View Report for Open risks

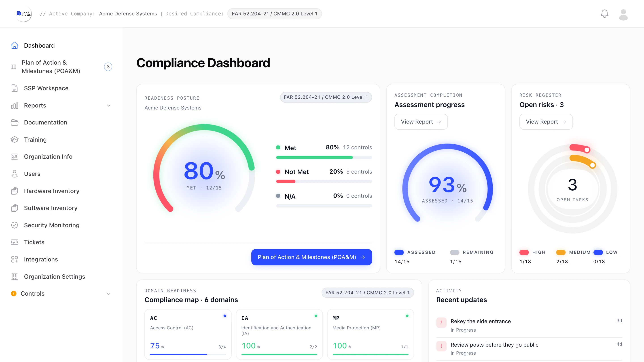pos(546,122)
